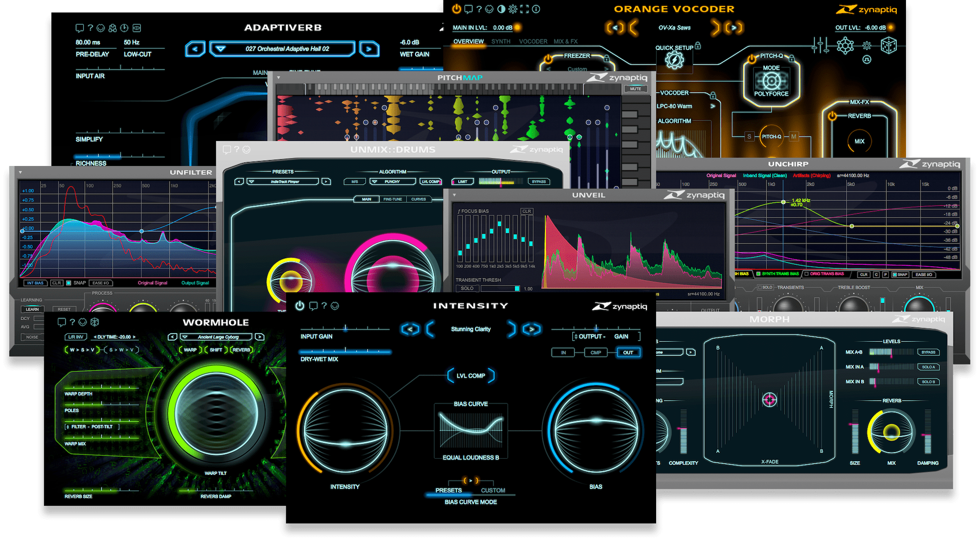Click Orange Vocoder fullscreen corners icon

524,9
